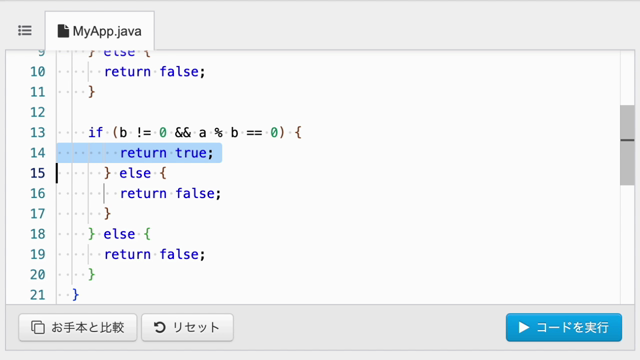This screenshot has height=360, width=640.
Task: Click the copy icon on compare button
Action: point(38,327)
